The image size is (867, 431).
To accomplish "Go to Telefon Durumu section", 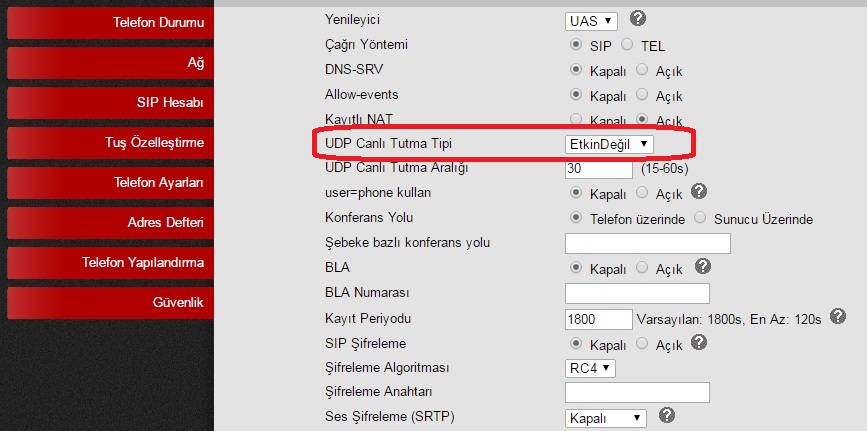I will [x=111, y=23].
